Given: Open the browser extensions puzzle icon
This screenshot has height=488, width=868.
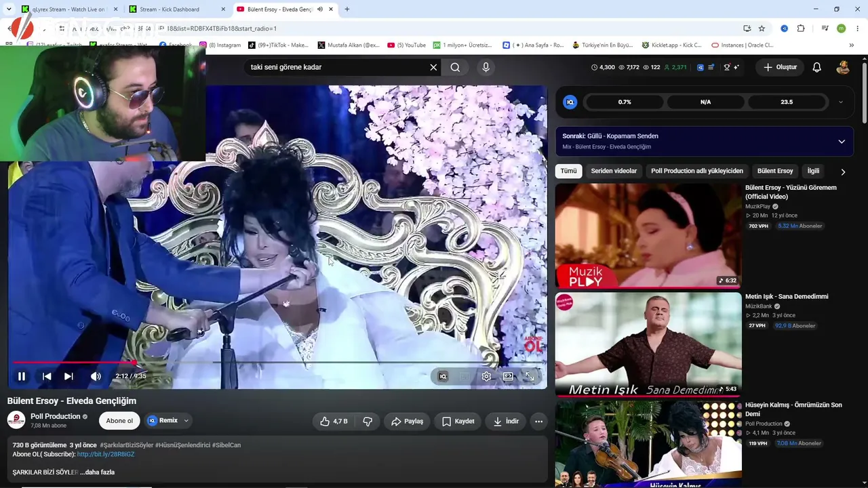Looking at the screenshot, I should click(x=801, y=28).
